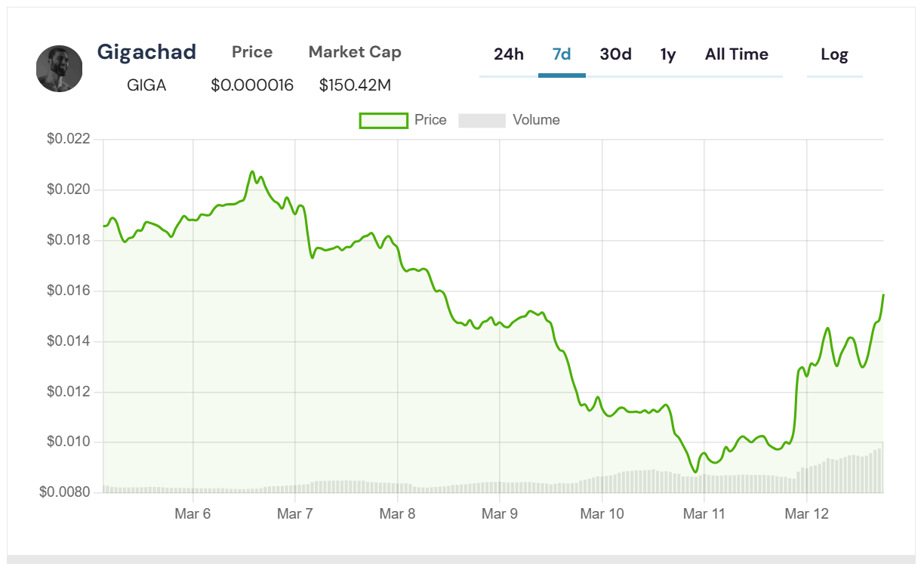
Task: Click the price line's final rightmost point
Action: pyautogui.click(x=882, y=294)
